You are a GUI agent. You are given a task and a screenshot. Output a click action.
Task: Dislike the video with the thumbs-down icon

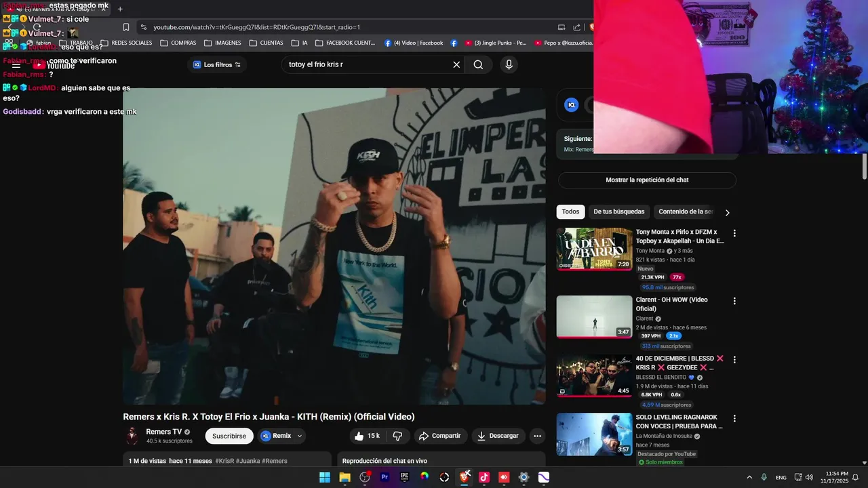coord(398,436)
